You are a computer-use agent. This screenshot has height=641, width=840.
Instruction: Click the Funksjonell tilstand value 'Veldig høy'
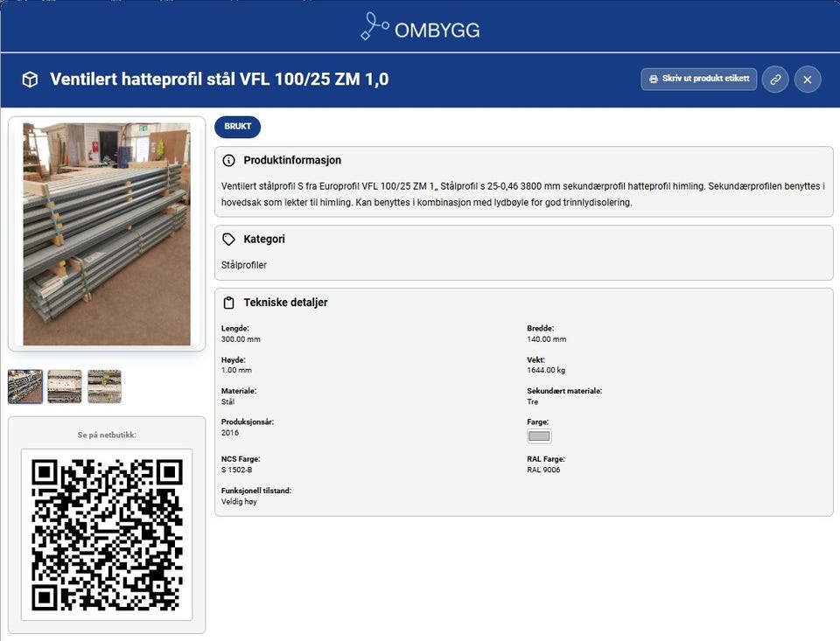pos(239,501)
